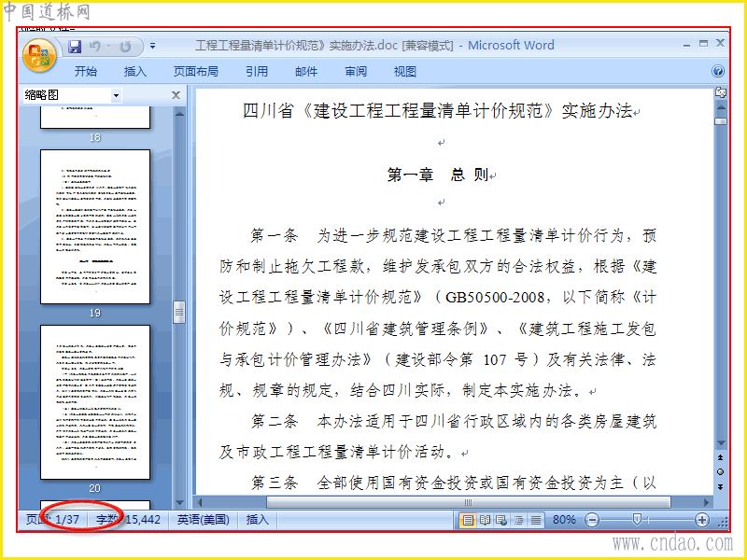Viewport: 747px width, 560px height.
Task: Click the 字数 15,442 word count
Action: [128, 520]
